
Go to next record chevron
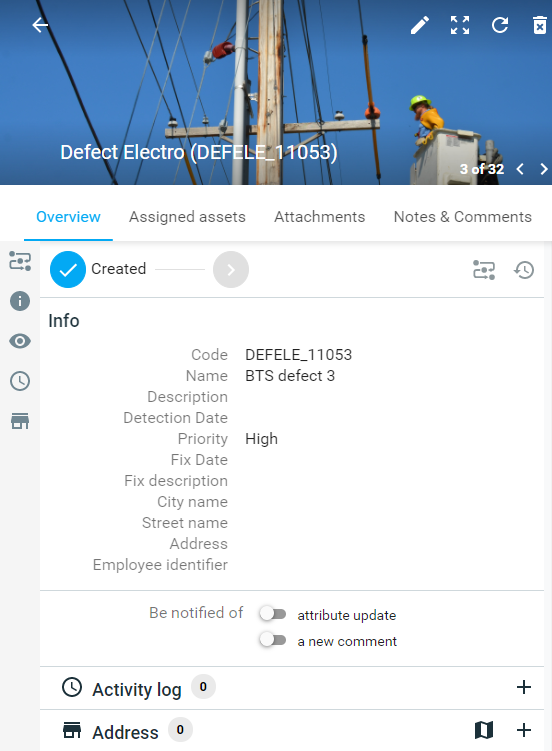point(543,169)
